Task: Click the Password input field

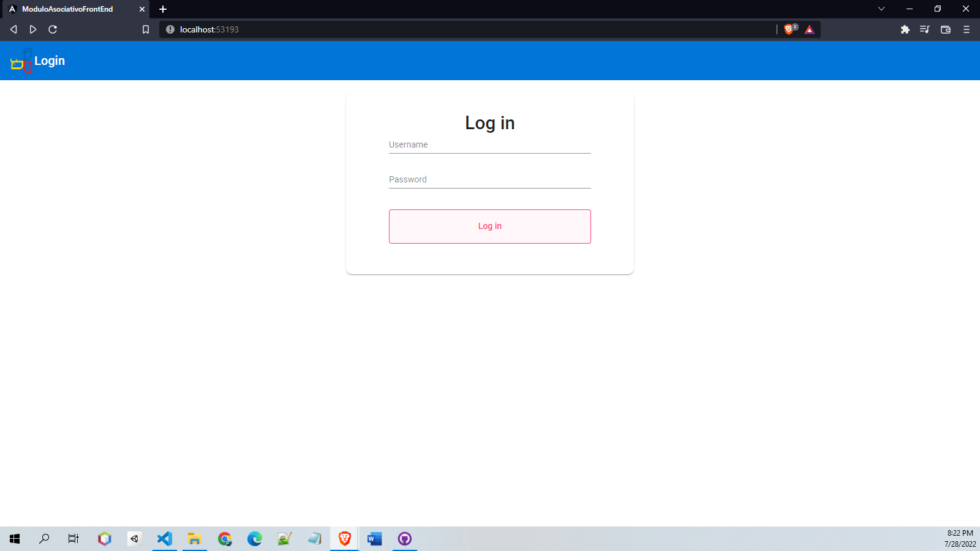Action: [x=489, y=180]
